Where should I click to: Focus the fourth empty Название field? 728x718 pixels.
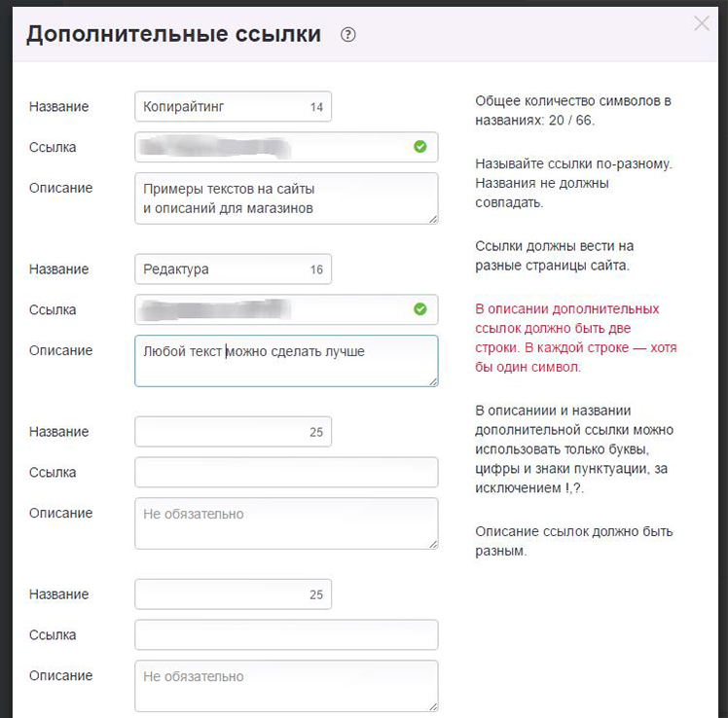pos(233,594)
